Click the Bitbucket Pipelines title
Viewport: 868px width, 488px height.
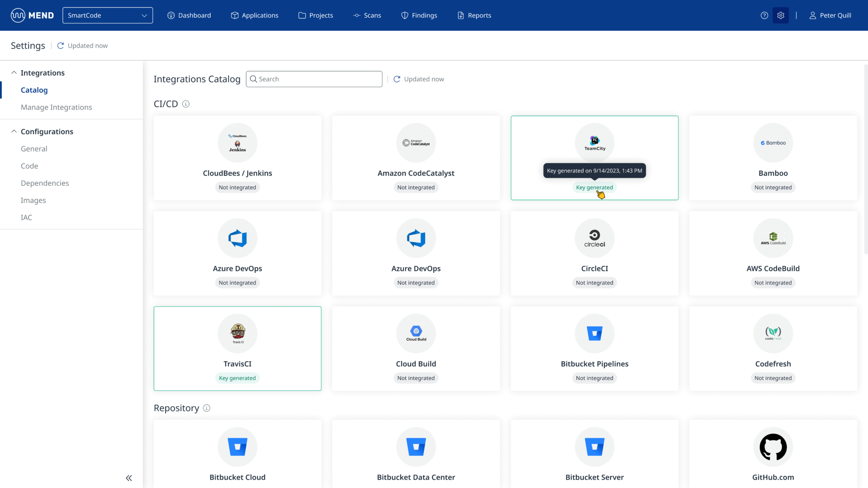pos(595,364)
